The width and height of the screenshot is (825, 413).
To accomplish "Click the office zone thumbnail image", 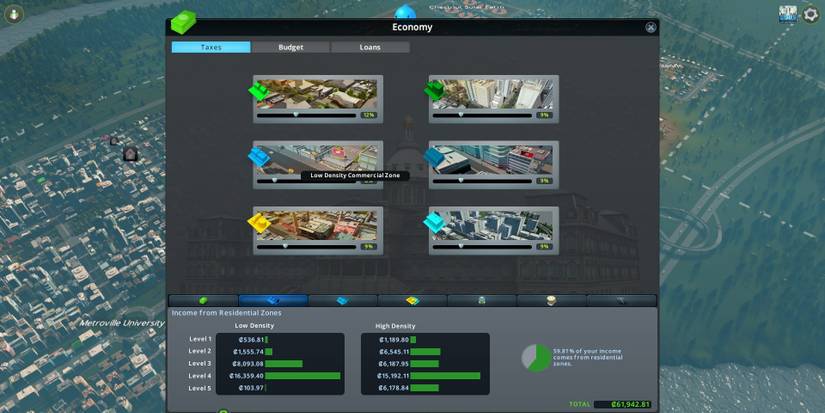I will [x=492, y=226].
